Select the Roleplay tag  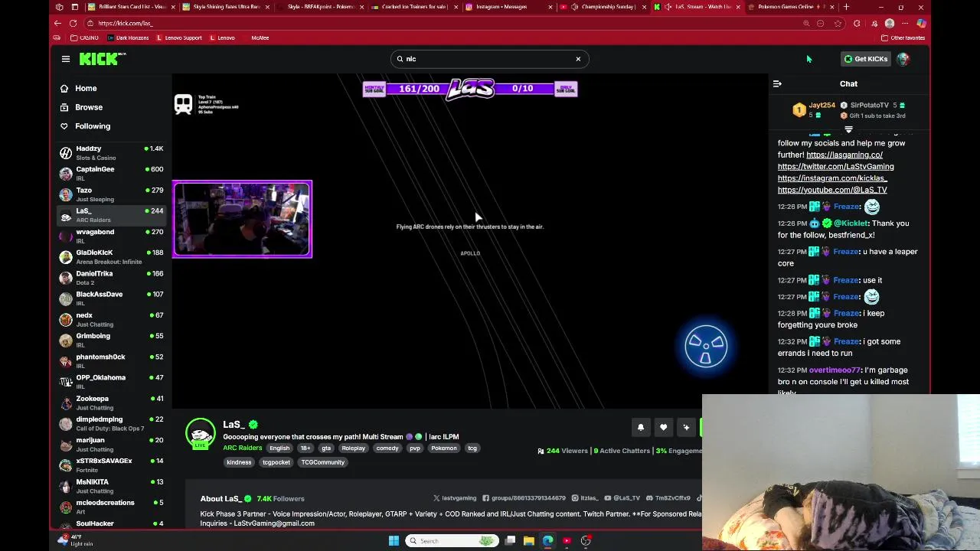pyautogui.click(x=354, y=448)
